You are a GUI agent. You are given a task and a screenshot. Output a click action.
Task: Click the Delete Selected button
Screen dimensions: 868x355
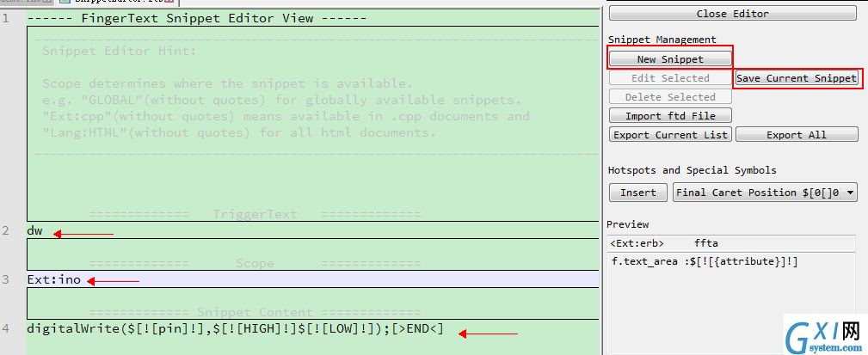click(x=670, y=97)
